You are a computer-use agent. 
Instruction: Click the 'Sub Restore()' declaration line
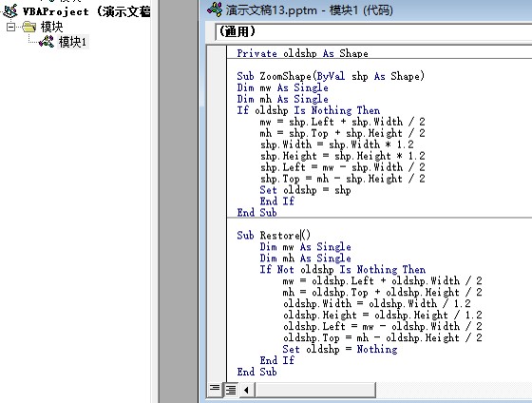274,235
